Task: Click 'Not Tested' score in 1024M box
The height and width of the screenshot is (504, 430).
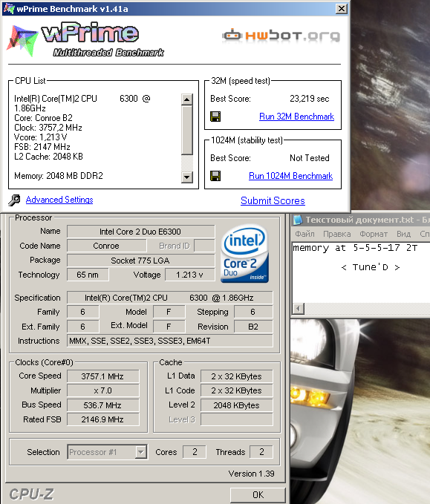Action: click(x=310, y=158)
